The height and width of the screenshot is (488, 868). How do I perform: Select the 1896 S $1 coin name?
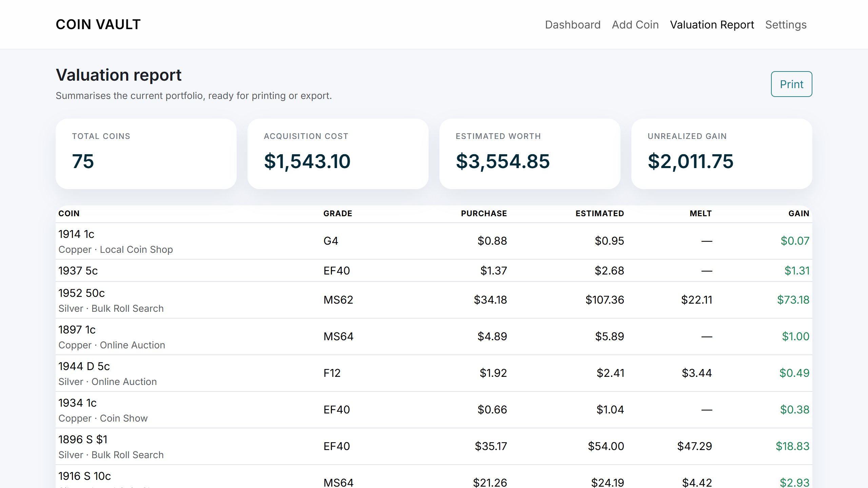pyautogui.click(x=83, y=439)
